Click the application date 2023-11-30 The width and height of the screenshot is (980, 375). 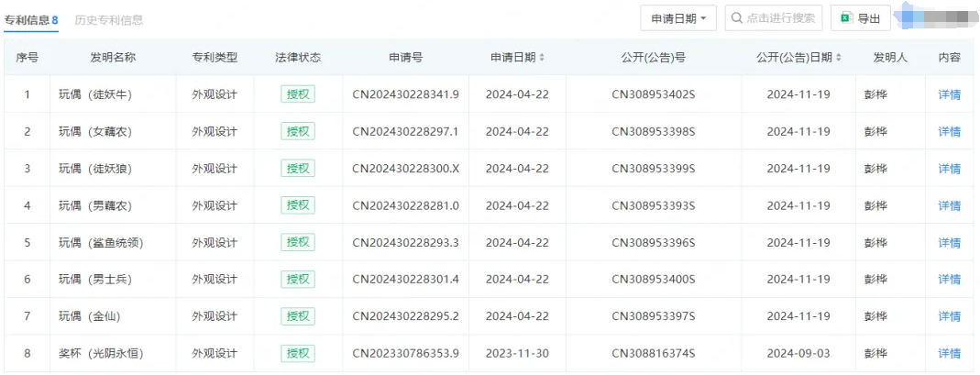[x=517, y=354]
